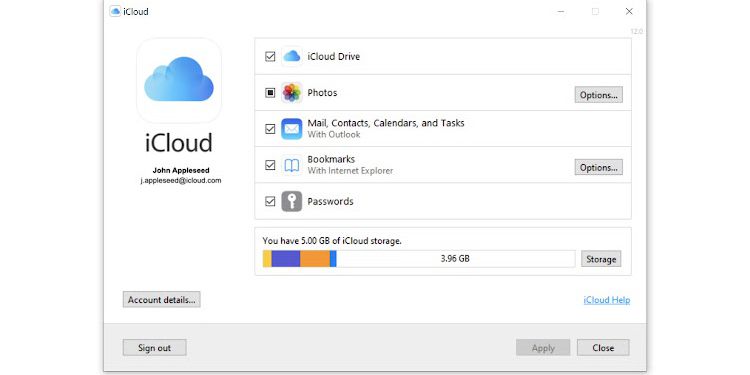The width and height of the screenshot is (750, 375).
Task: Click the orange storage bar segment
Action: point(315,259)
